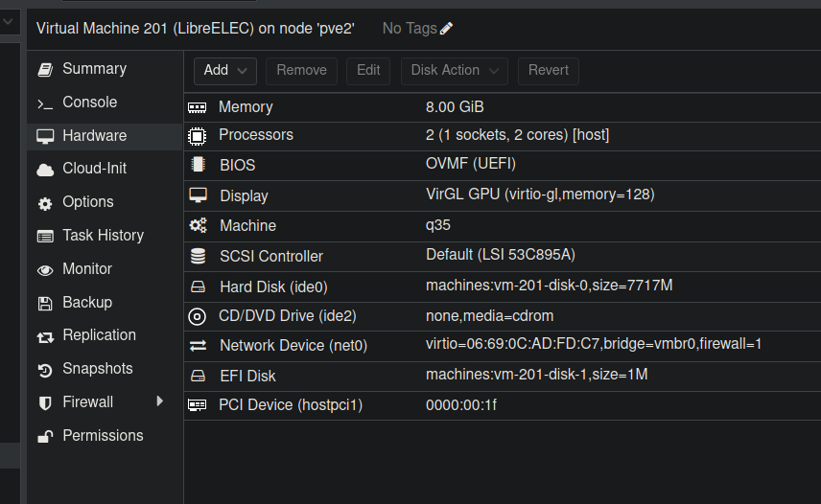Click the Monitor eye icon
Screen dimensions: 821x504
(44, 270)
